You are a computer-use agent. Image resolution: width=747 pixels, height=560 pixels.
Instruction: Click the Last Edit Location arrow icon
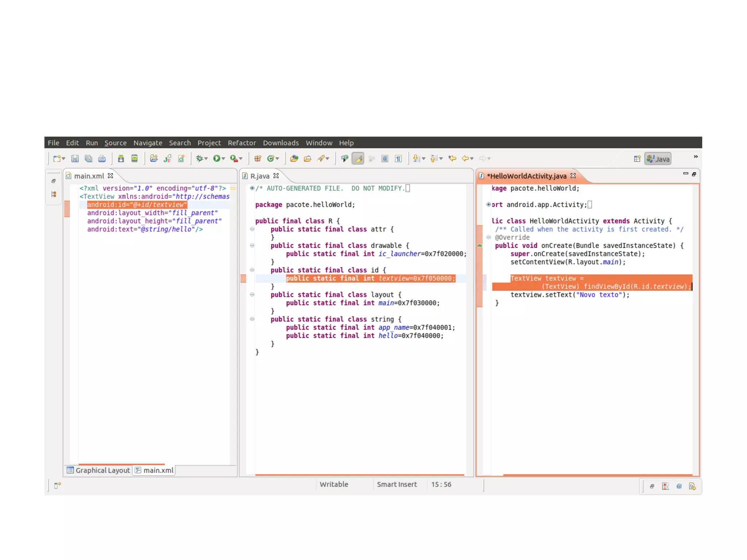(x=452, y=158)
